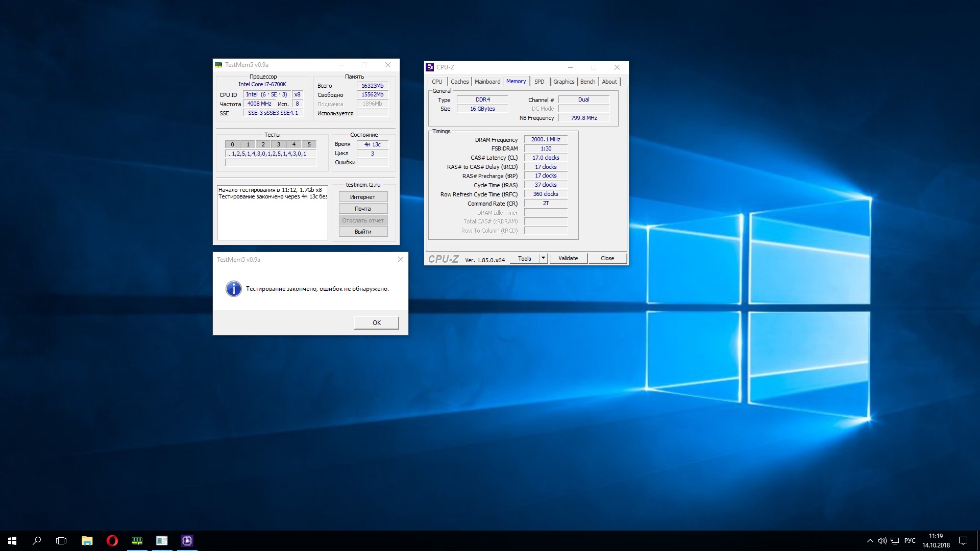Switch to the SPD tab
Image resolution: width=980 pixels, height=551 pixels.
point(539,82)
